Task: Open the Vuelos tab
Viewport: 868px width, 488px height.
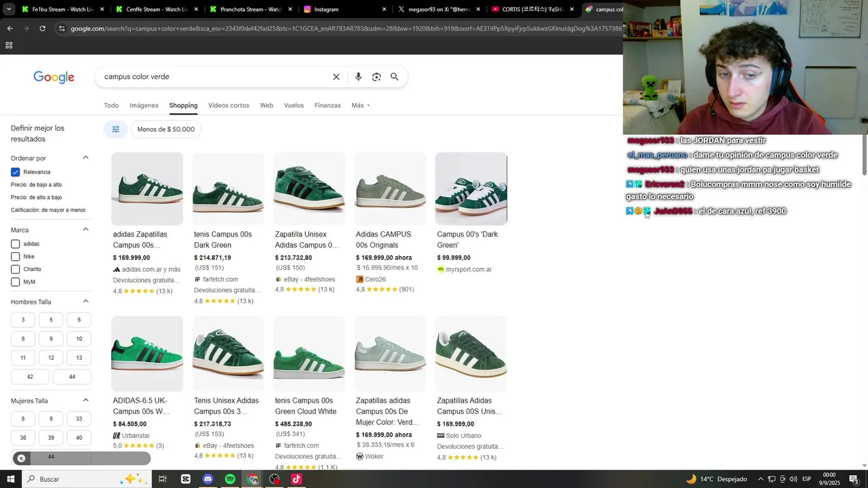Action: [x=294, y=106]
